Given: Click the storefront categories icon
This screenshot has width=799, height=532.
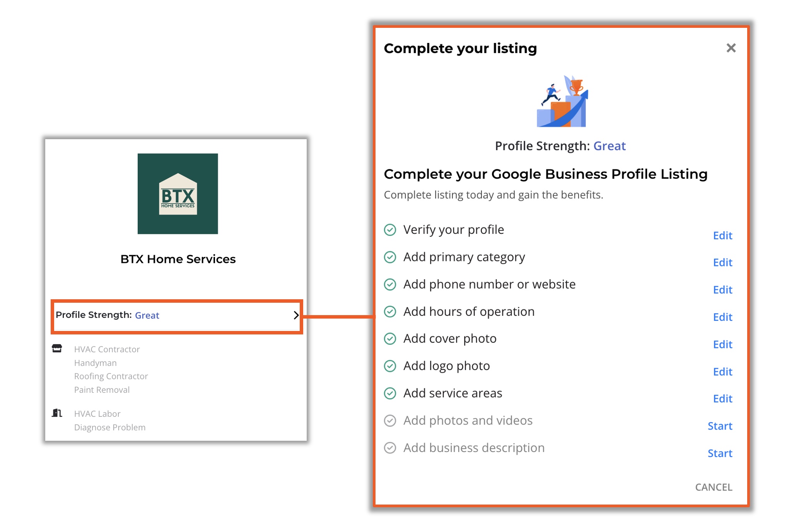Looking at the screenshot, I should click(x=57, y=349).
